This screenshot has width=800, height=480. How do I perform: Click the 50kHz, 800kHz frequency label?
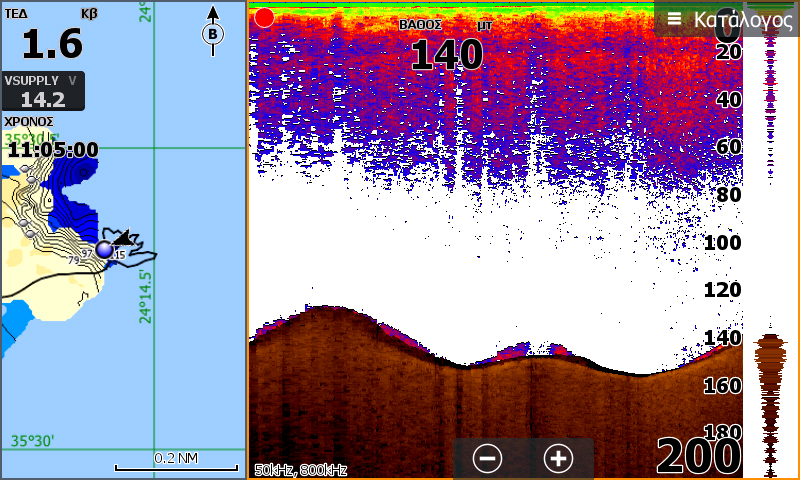click(x=301, y=470)
